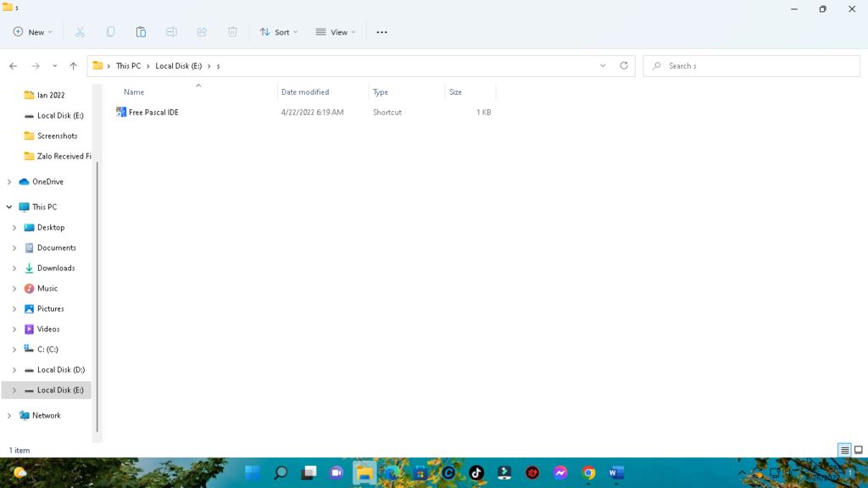
Task: Switch to details view layout icon
Action: (x=845, y=450)
